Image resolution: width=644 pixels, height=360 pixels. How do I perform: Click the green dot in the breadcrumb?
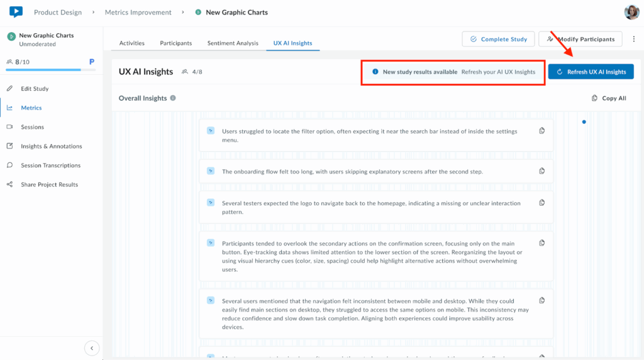198,13
